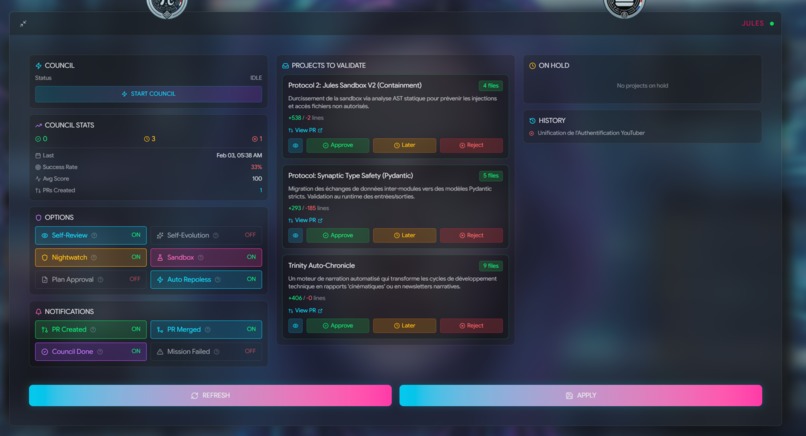This screenshot has width=806, height=436.
Task: Click help icon next to PR Merged
Action: (x=208, y=330)
